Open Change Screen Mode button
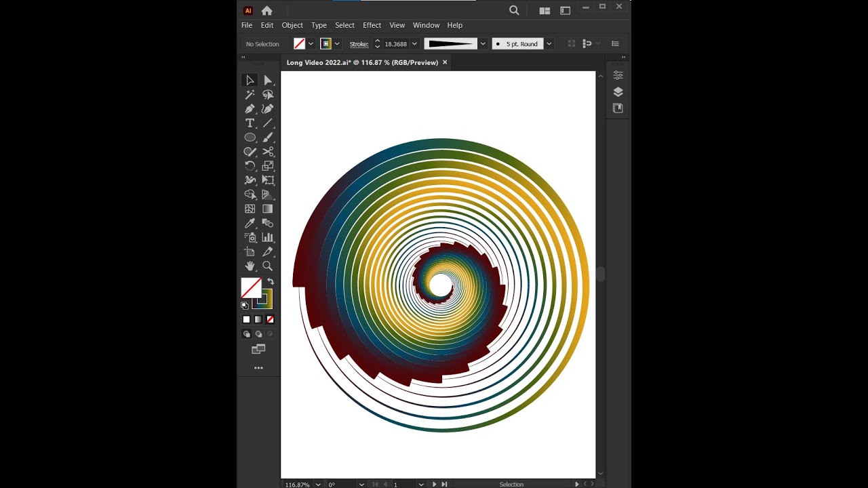Image resolution: width=868 pixels, height=488 pixels. (x=258, y=350)
